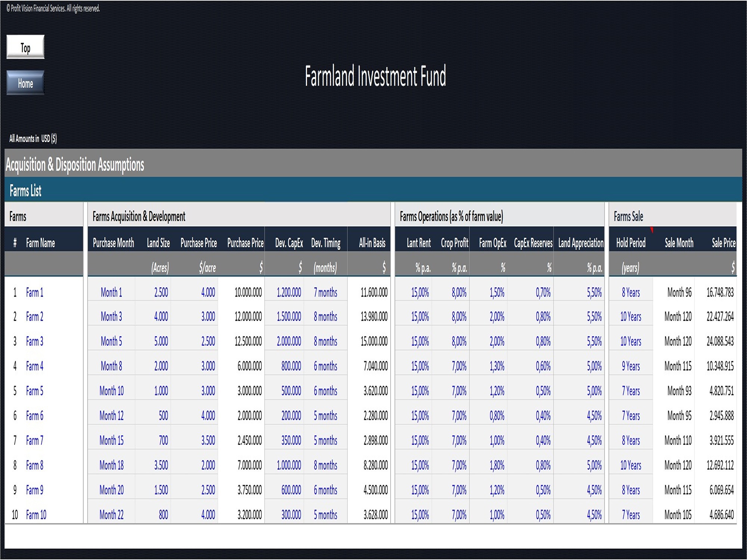
Task: Click Farm 10 purchase month 'Month 22'
Action: (x=111, y=515)
